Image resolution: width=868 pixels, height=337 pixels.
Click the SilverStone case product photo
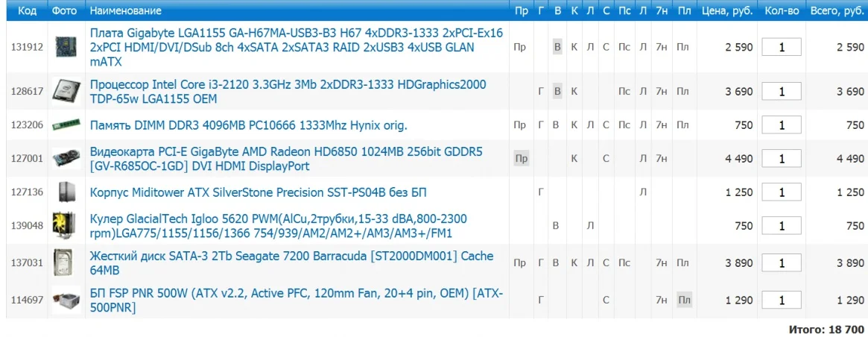point(66,192)
